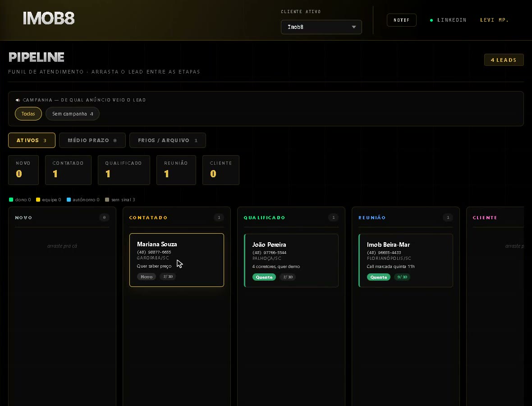532x406 pixels.
Task: Click the note 'Quer saber preço'
Action: [x=154, y=266]
